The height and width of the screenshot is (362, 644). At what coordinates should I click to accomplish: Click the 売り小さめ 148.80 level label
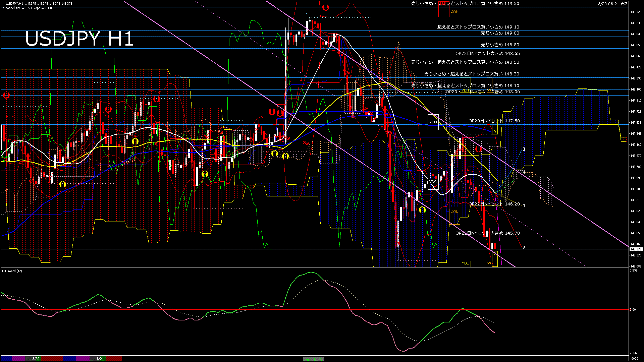(x=500, y=45)
